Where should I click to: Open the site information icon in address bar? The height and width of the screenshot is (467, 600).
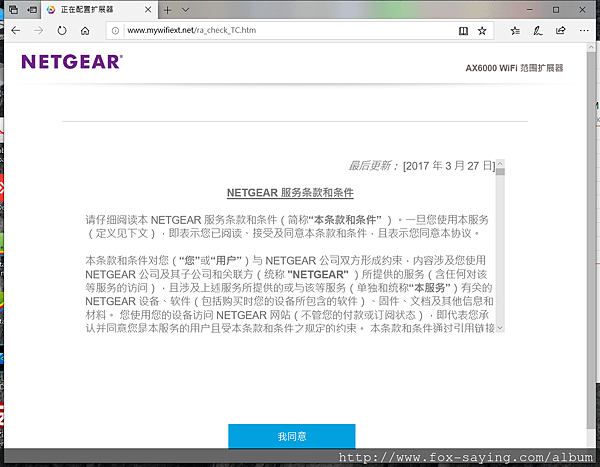click(x=115, y=31)
